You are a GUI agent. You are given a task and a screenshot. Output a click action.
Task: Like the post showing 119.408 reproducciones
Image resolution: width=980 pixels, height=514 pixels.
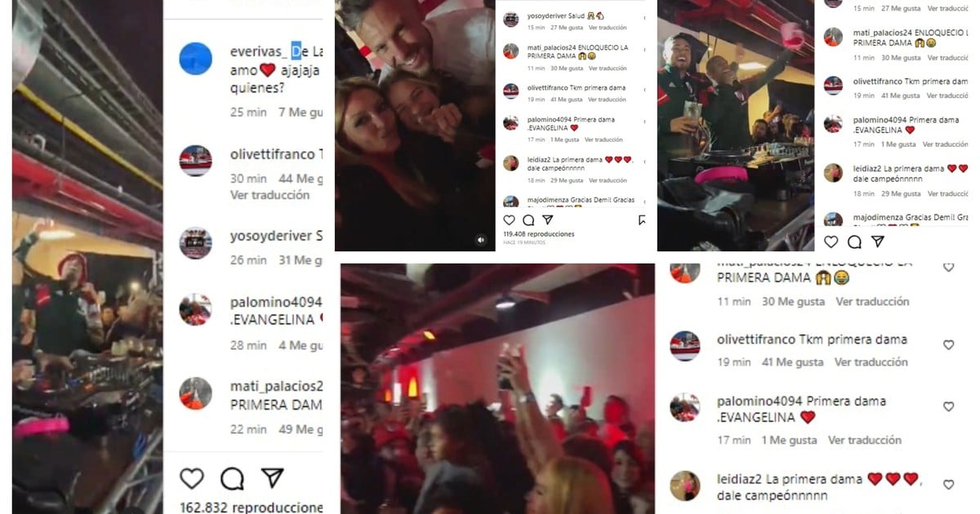[x=509, y=220]
